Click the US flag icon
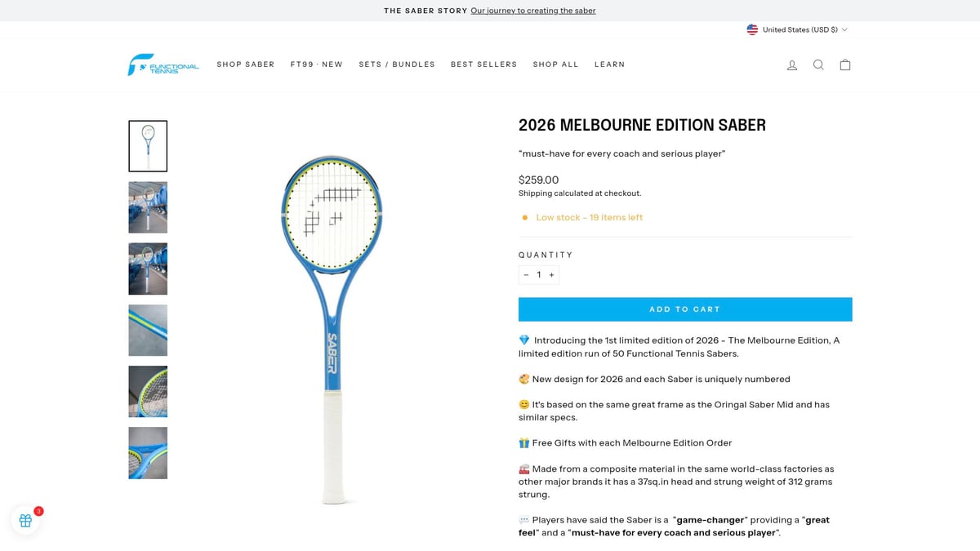 pos(752,29)
